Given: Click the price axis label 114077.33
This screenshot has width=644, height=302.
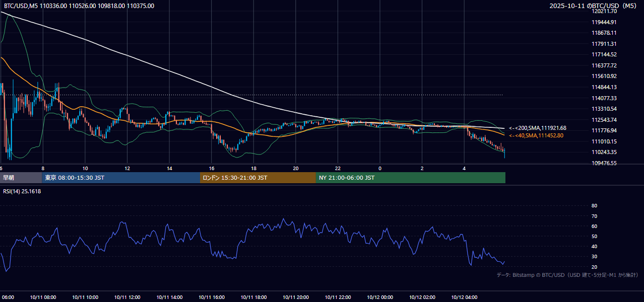Looking at the screenshot, I should 604,98.
